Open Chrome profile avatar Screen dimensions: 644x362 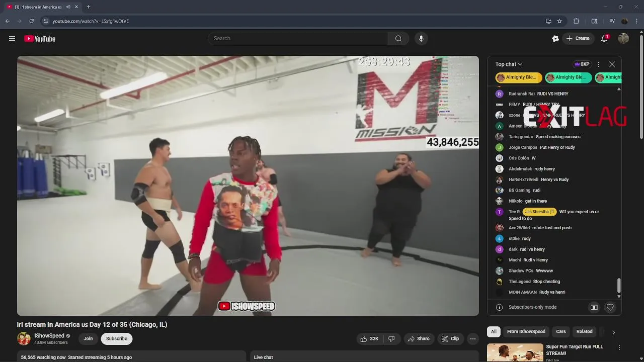pyautogui.click(x=625, y=21)
